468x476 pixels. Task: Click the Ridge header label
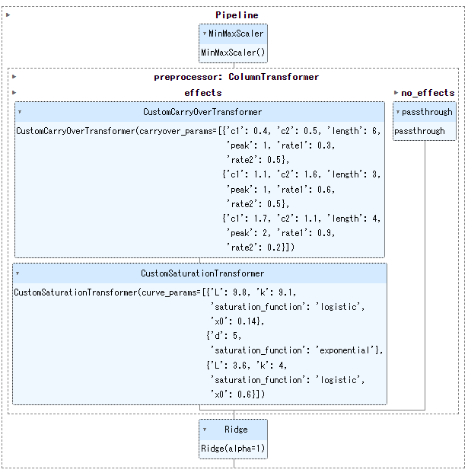click(x=236, y=430)
